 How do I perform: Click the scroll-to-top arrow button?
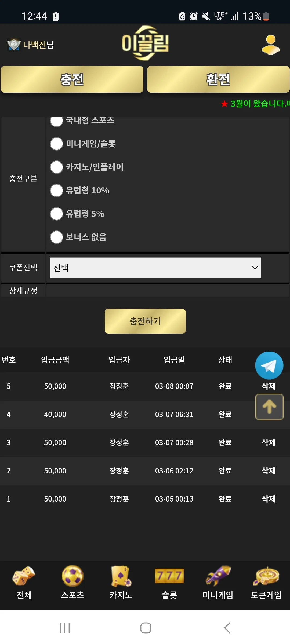tap(269, 407)
